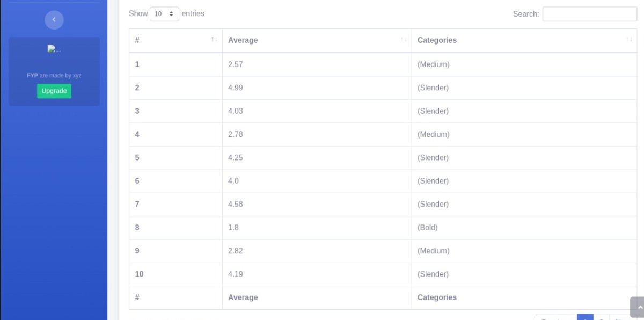Click the footer Average column label
644x320 pixels.
243,297
